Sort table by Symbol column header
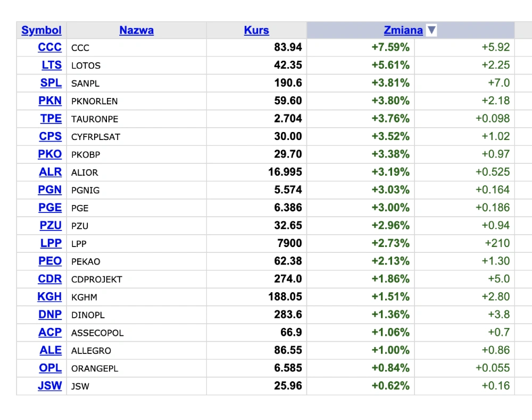 (41, 30)
